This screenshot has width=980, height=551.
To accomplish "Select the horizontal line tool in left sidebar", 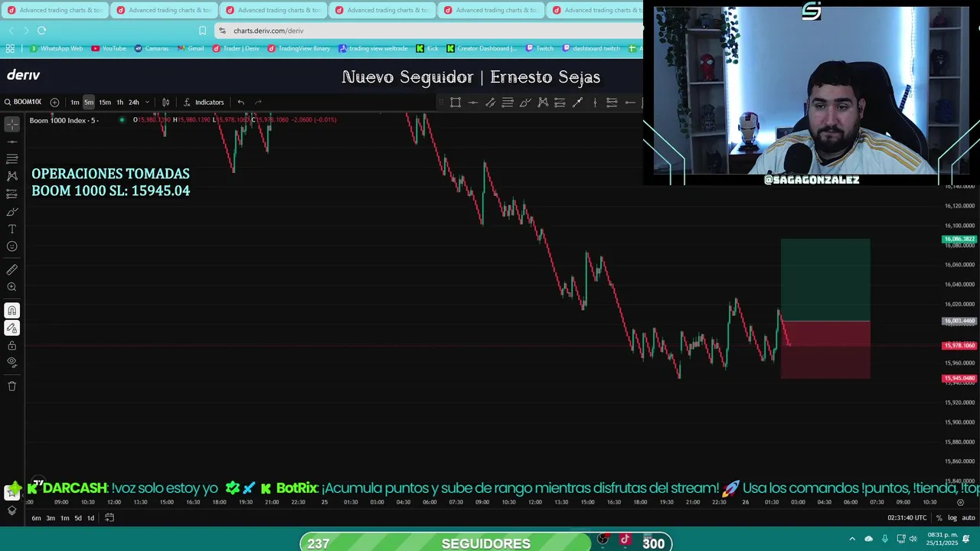I will tap(12, 142).
